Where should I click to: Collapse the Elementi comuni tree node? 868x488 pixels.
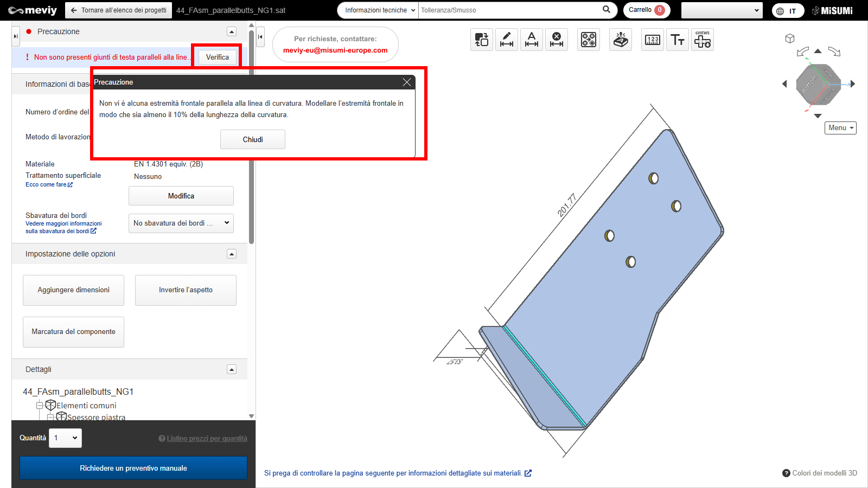[x=40, y=406]
